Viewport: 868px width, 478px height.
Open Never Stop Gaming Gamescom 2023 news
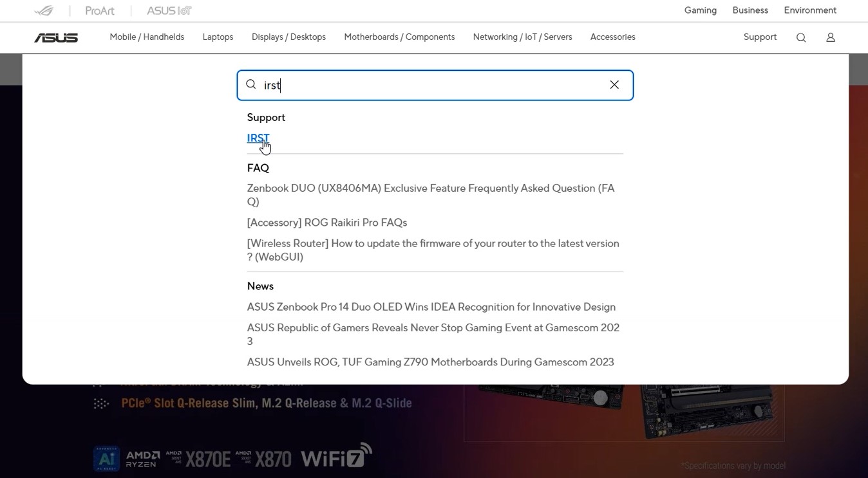coord(433,335)
